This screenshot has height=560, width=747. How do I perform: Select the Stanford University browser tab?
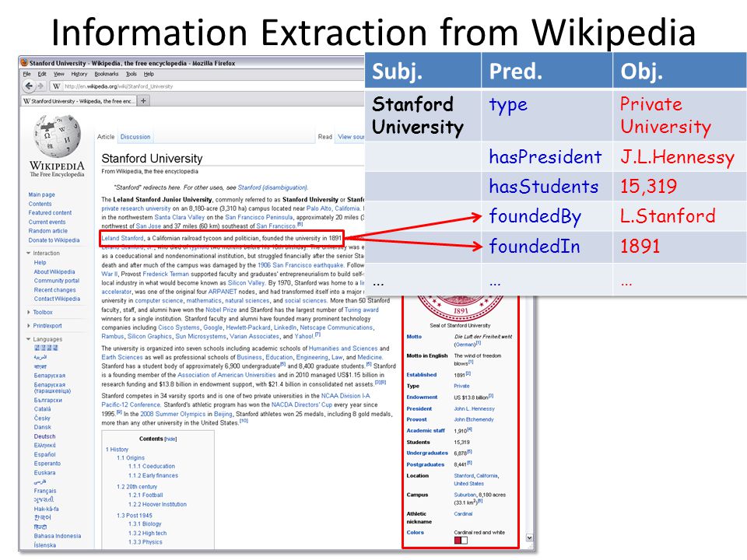click(79, 101)
